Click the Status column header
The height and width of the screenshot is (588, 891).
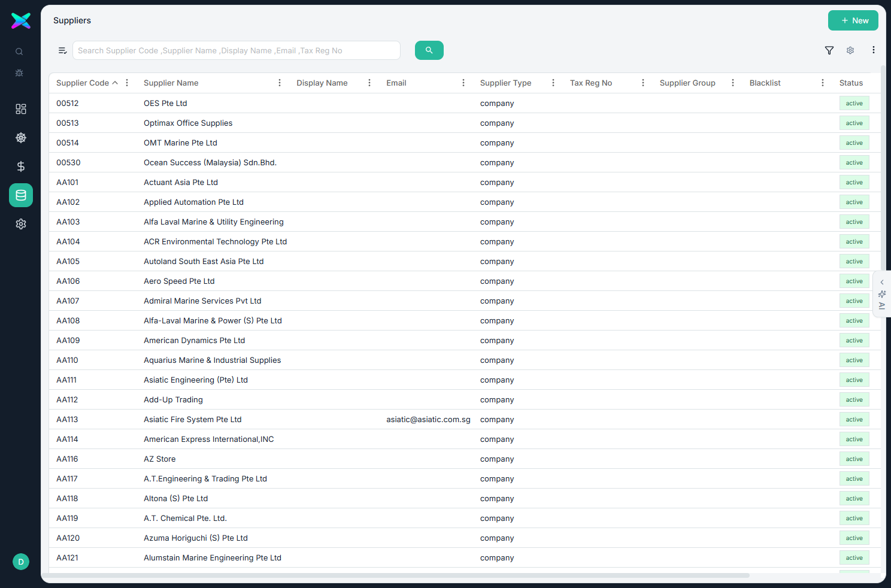pyautogui.click(x=851, y=83)
